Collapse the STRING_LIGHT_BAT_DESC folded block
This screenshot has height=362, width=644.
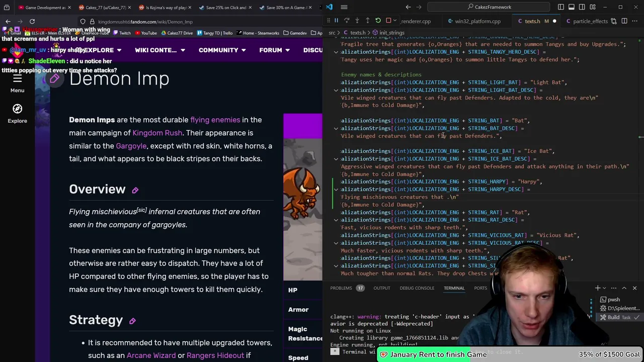336,90
